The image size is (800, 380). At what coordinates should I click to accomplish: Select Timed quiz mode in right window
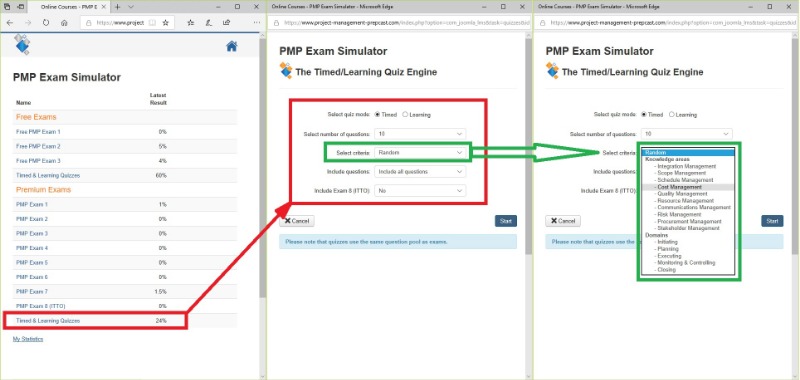point(644,115)
